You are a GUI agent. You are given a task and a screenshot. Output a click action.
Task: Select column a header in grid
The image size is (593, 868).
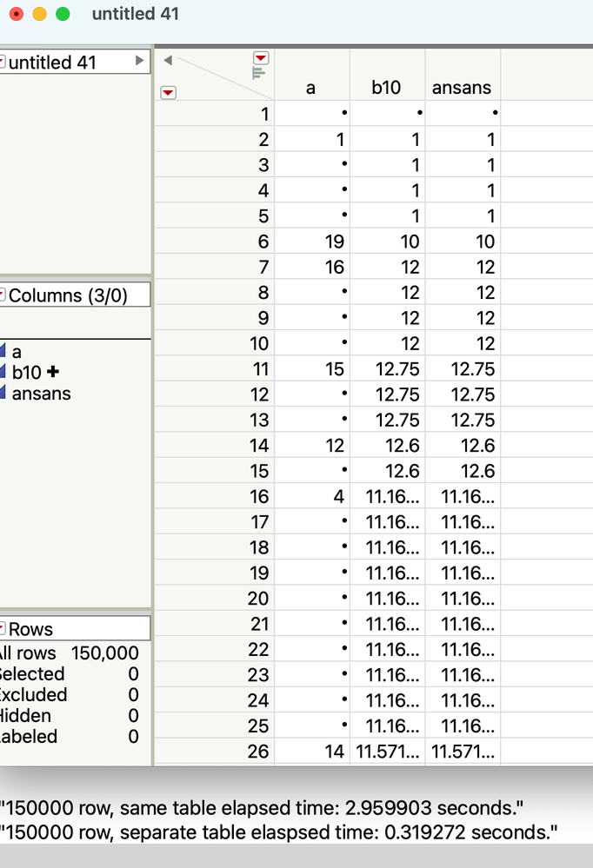tap(310, 87)
